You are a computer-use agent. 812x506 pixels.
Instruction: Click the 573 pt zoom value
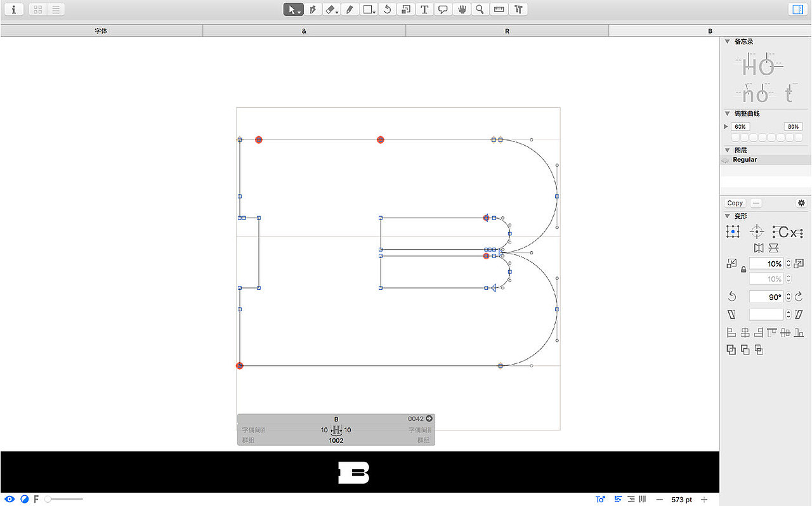coord(681,500)
